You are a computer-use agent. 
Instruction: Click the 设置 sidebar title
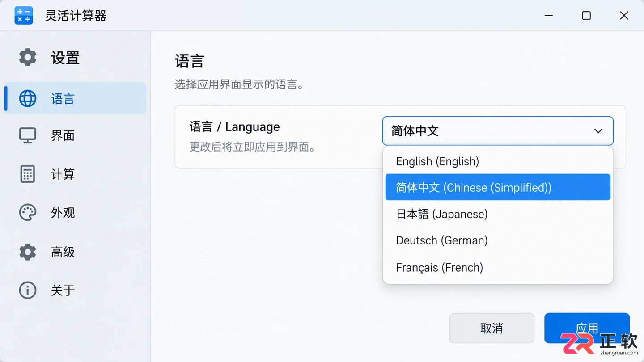tap(65, 58)
